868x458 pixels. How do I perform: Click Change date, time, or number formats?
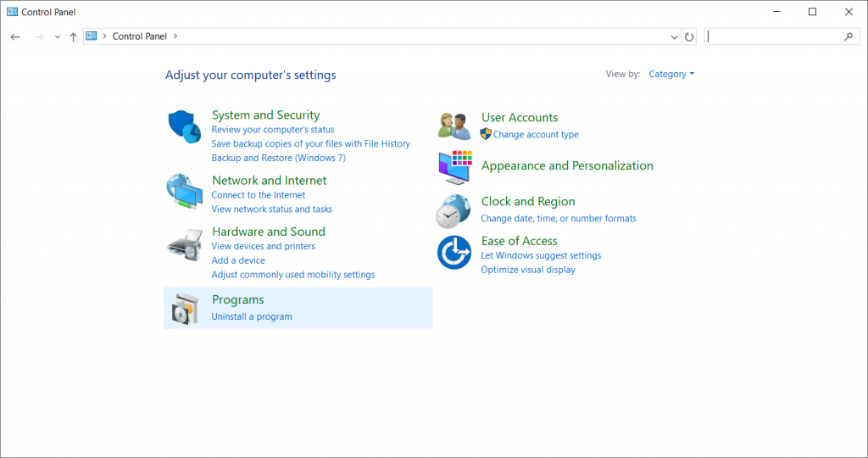click(x=559, y=218)
